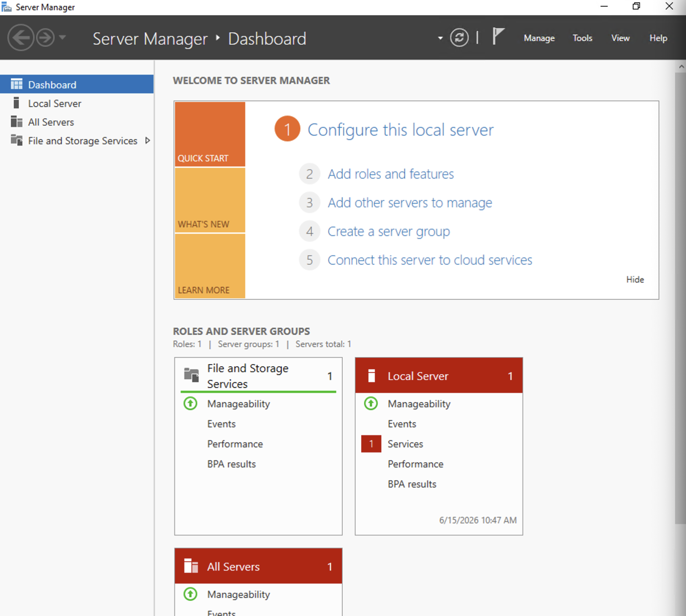Click the File and Storage sidebar icon
This screenshot has width=686, height=616.
[16, 140]
